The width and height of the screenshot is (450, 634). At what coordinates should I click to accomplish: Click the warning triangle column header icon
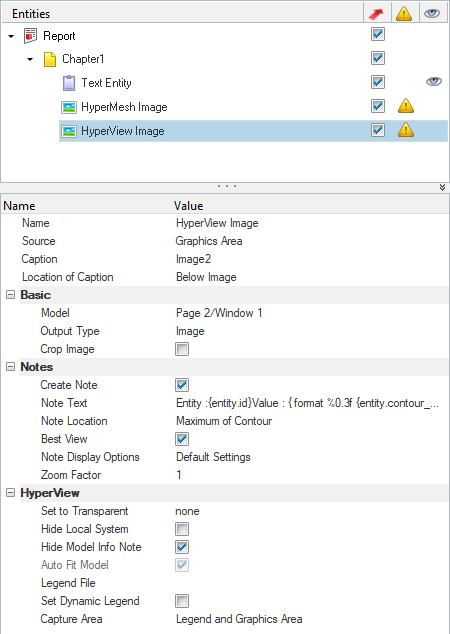click(404, 14)
